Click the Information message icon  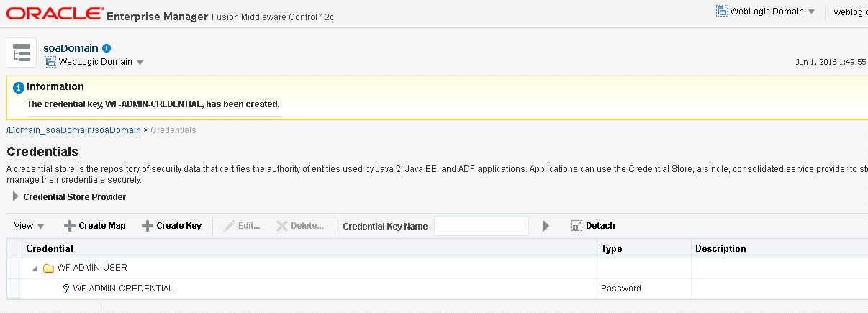point(19,87)
